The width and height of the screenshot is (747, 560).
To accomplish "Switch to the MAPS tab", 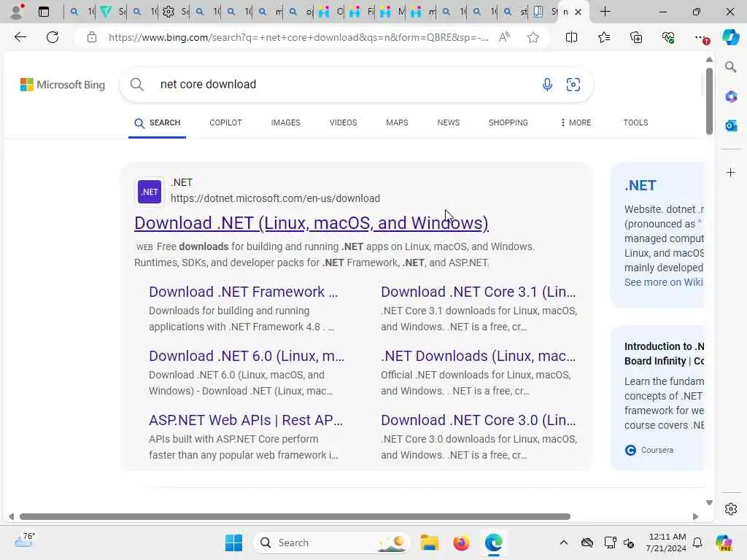I will click(x=397, y=122).
